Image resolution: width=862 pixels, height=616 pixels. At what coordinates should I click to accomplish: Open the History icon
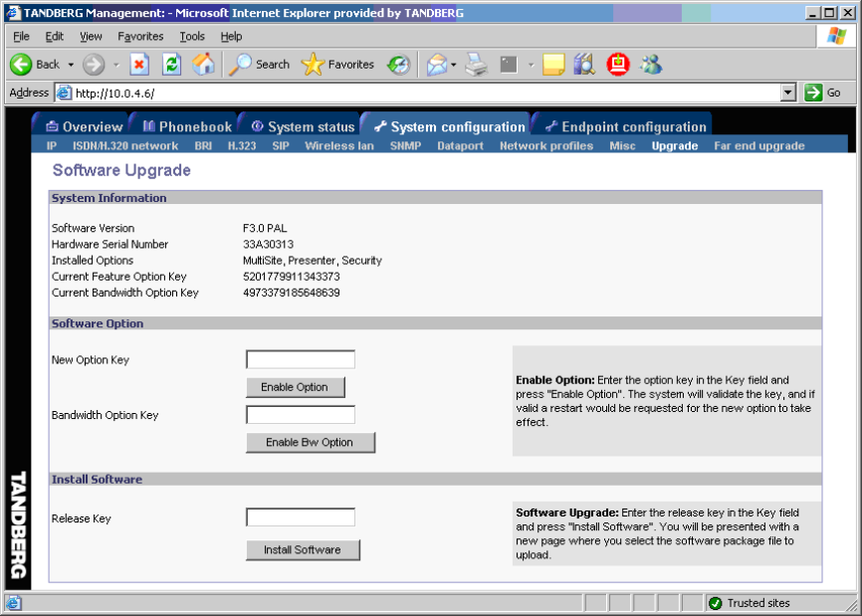coord(398,65)
